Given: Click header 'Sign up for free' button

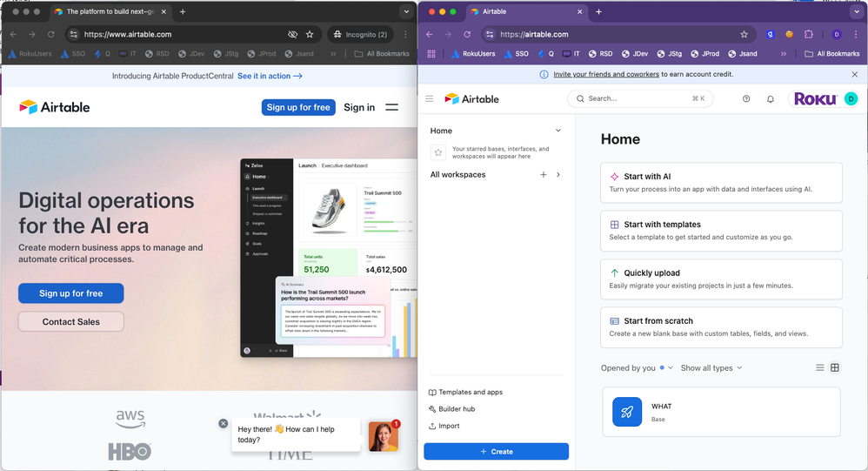Looking at the screenshot, I should tap(298, 107).
